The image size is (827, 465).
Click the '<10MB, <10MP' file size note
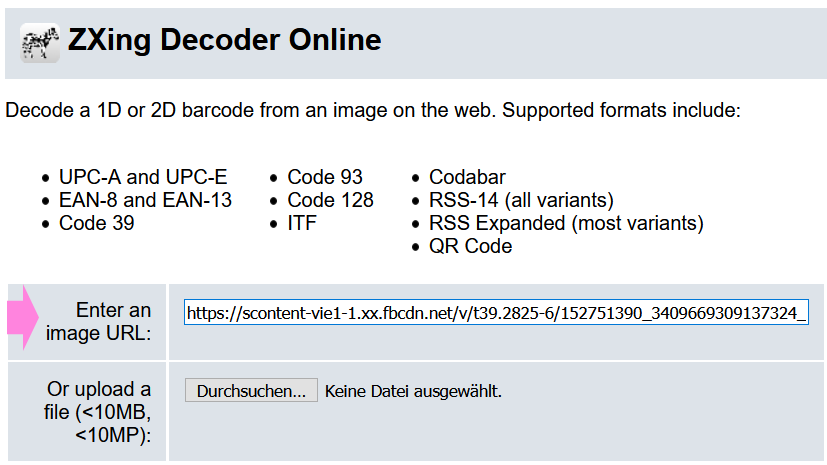pos(113,423)
